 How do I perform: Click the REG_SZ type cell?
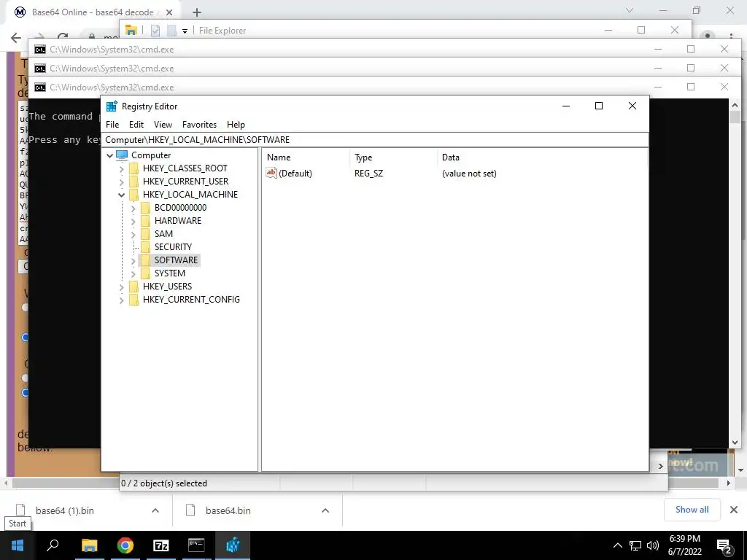pos(368,174)
